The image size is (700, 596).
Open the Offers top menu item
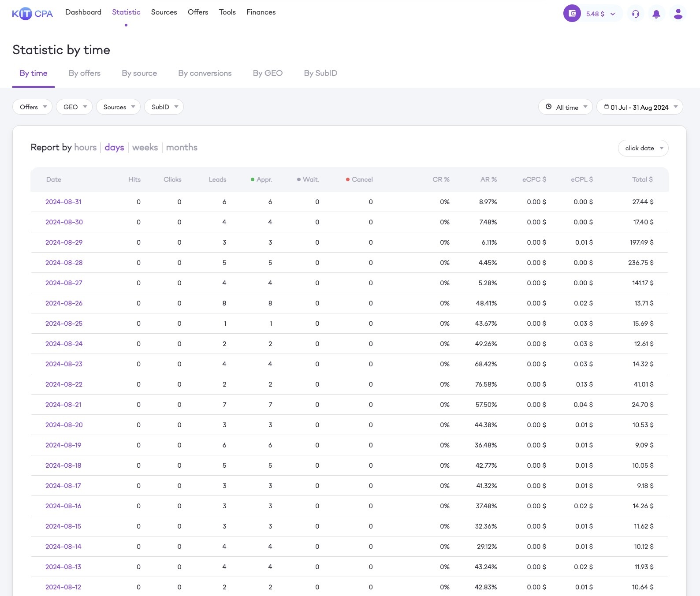[198, 12]
